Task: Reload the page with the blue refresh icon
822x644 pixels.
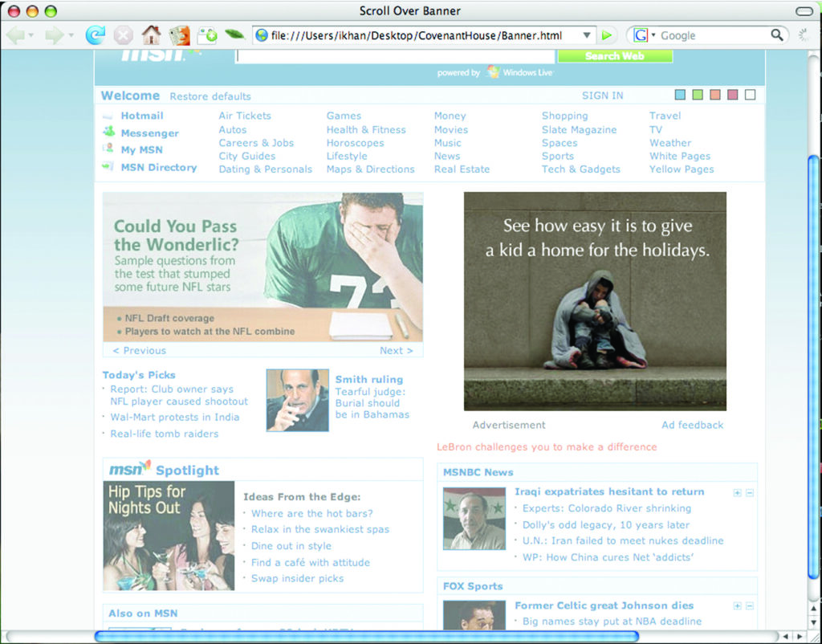Action: point(95,35)
